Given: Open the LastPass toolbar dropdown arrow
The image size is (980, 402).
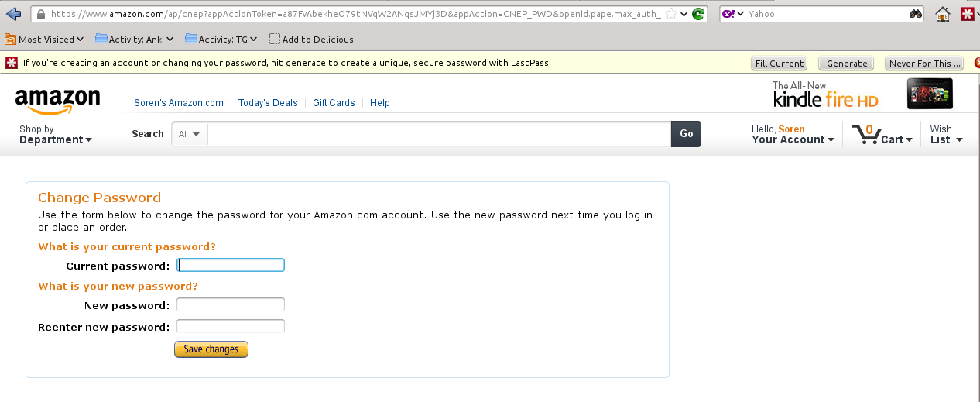Looking at the screenshot, I should pos(977,14).
